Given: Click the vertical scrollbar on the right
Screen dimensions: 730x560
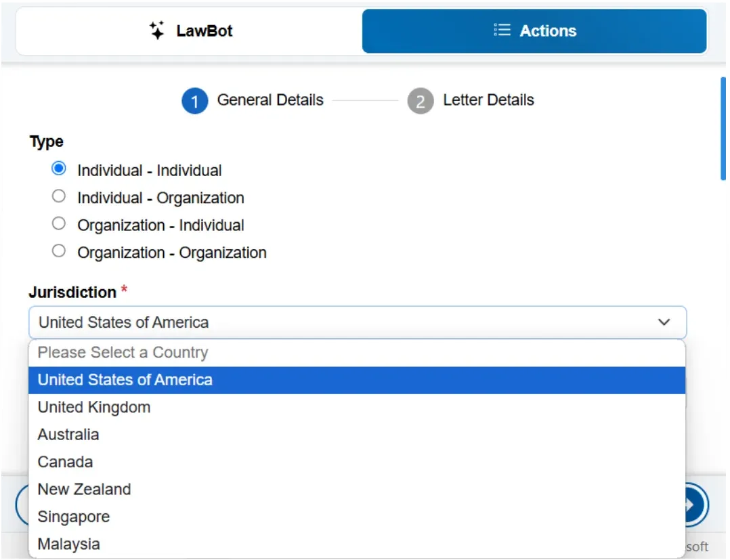Looking at the screenshot, I should [723, 129].
